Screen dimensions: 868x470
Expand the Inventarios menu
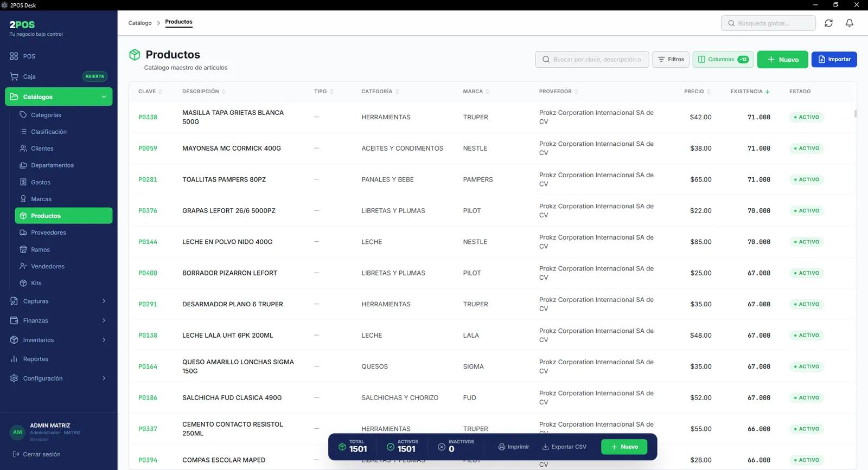pos(104,340)
